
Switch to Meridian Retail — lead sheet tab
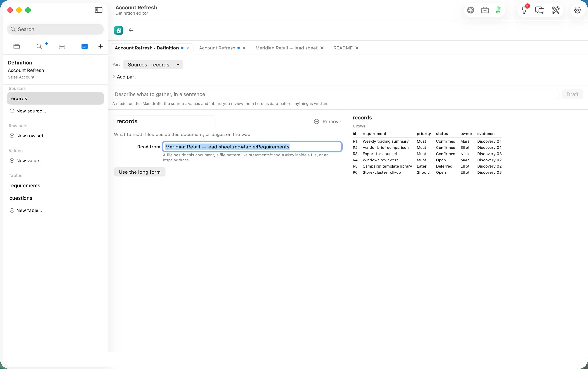coord(286,48)
